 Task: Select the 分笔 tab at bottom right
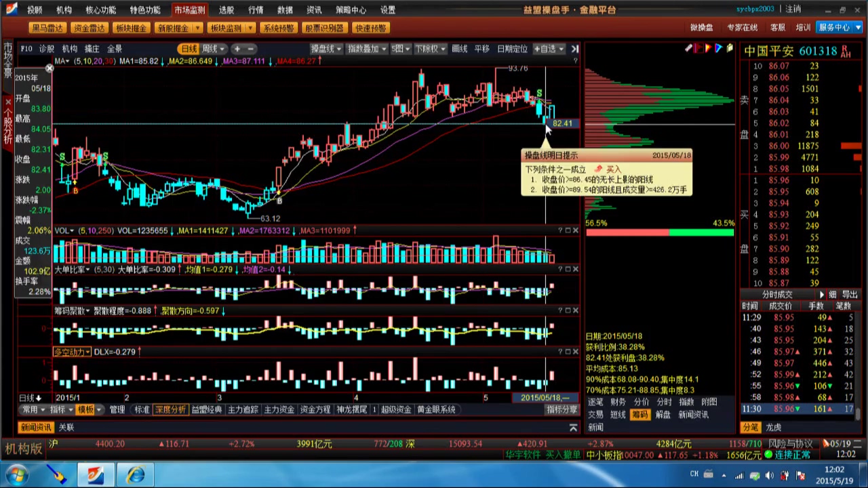point(750,428)
